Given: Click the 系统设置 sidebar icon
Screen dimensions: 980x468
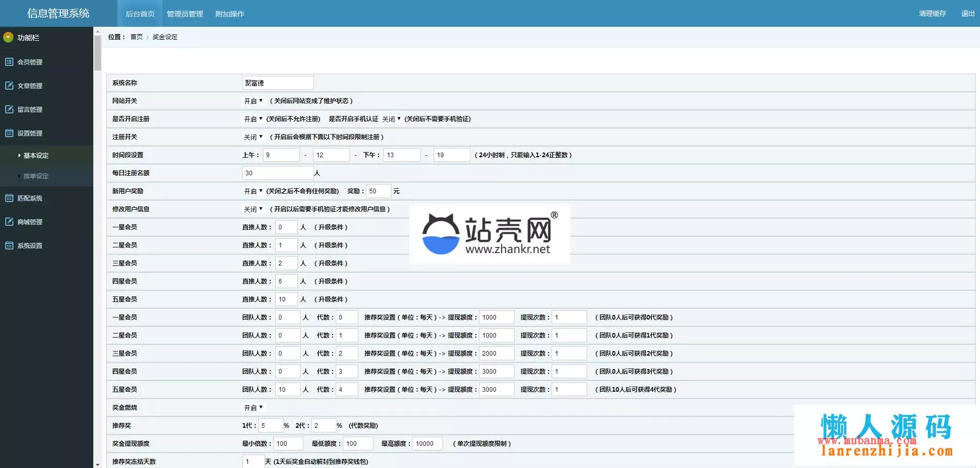Looking at the screenshot, I should click(x=9, y=245).
